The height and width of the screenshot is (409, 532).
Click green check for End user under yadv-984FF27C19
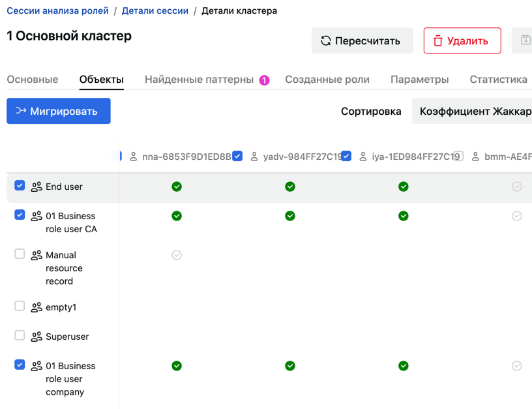pyautogui.click(x=290, y=187)
